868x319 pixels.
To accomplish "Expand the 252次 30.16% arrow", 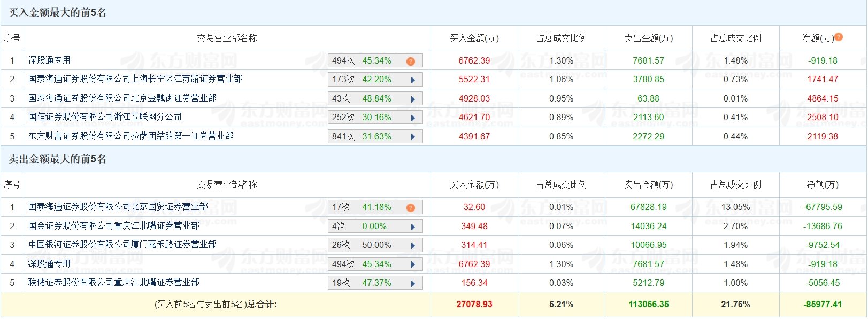I will click(x=413, y=118).
